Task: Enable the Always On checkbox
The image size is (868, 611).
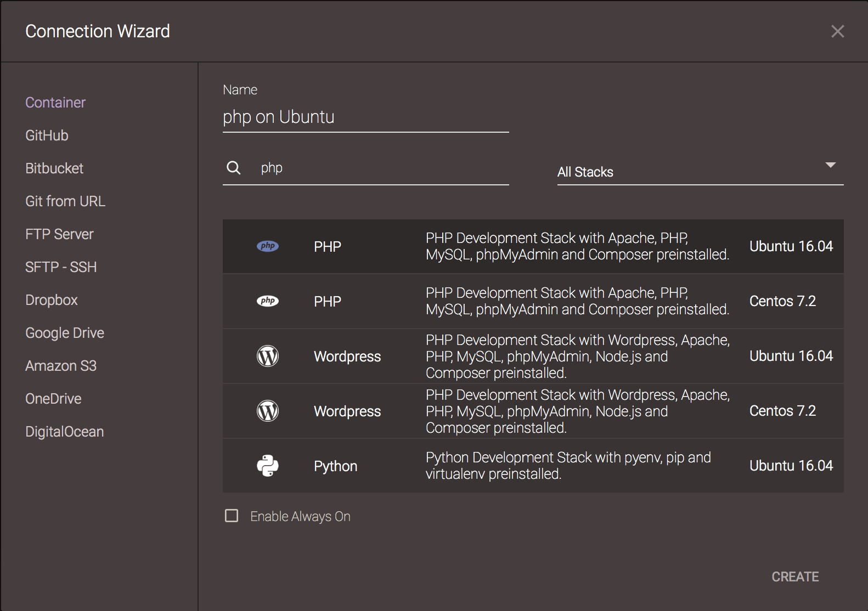Action: coord(232,516)
